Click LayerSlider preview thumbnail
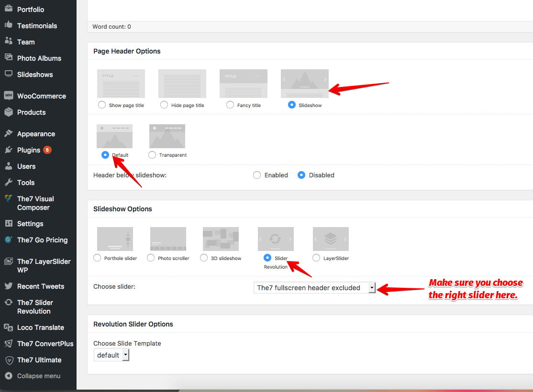 [x=331, y=239]
